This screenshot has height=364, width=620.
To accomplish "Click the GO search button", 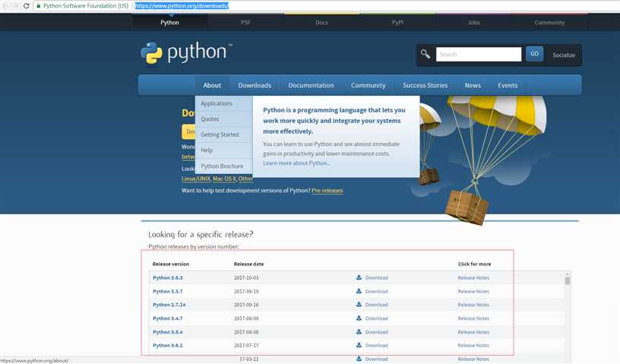I will tap(534, 54).
